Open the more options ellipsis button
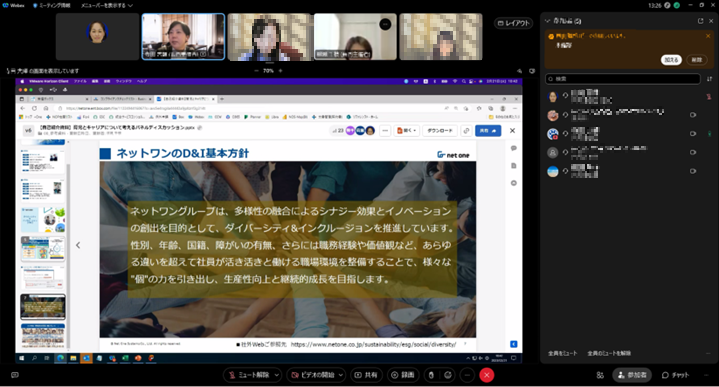Screen dimensions: 719x387 coord(467,375)
